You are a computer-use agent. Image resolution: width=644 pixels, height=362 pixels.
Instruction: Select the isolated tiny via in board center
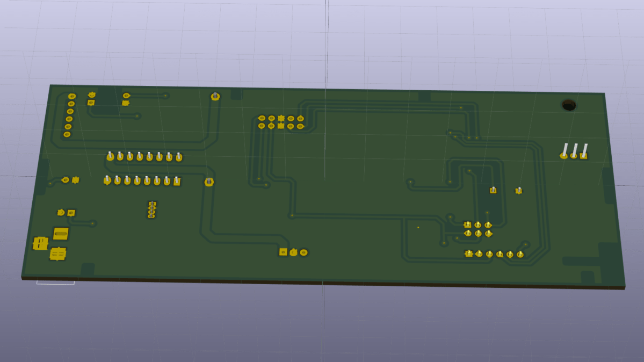418,227
